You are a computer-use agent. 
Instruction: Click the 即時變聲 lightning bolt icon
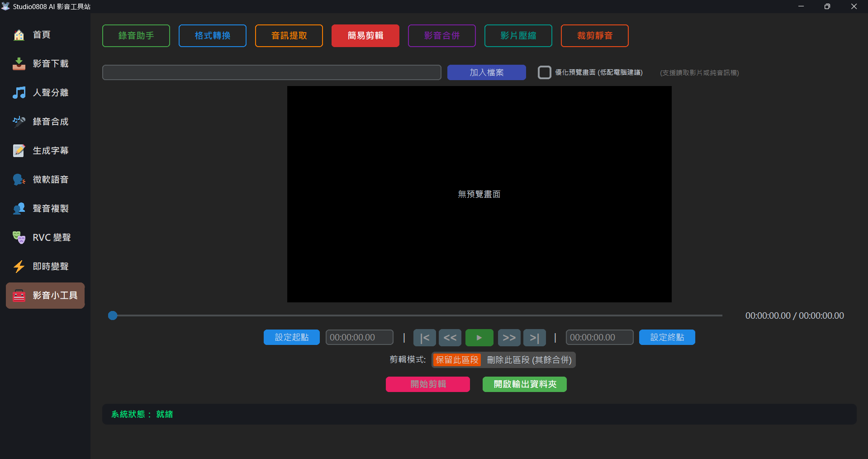point(19,267)
